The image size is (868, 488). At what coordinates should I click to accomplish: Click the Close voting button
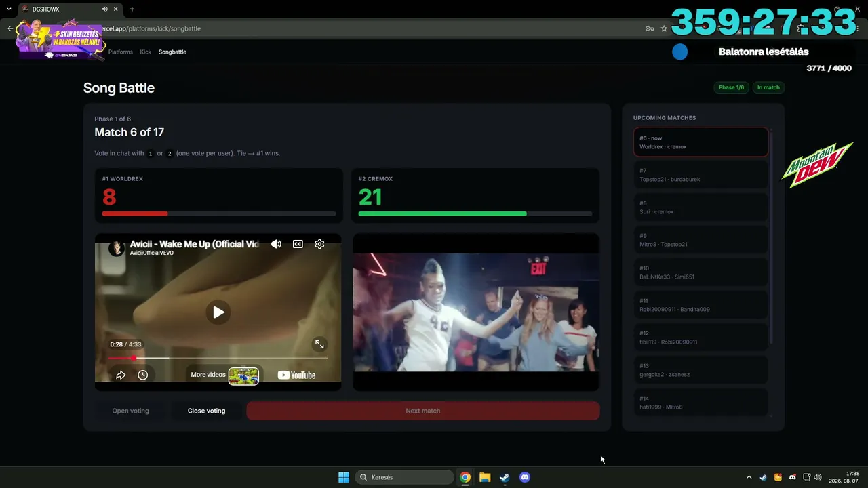206,411
